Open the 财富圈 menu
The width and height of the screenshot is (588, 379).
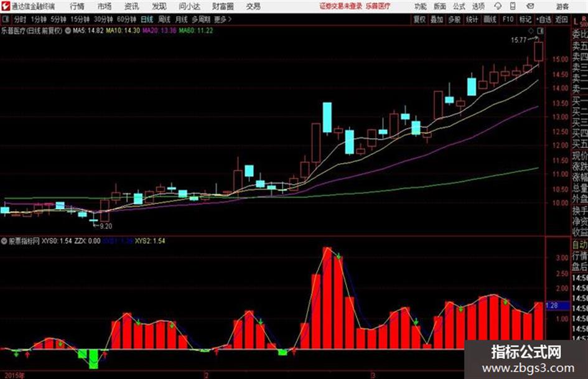(x=223, y=6)
